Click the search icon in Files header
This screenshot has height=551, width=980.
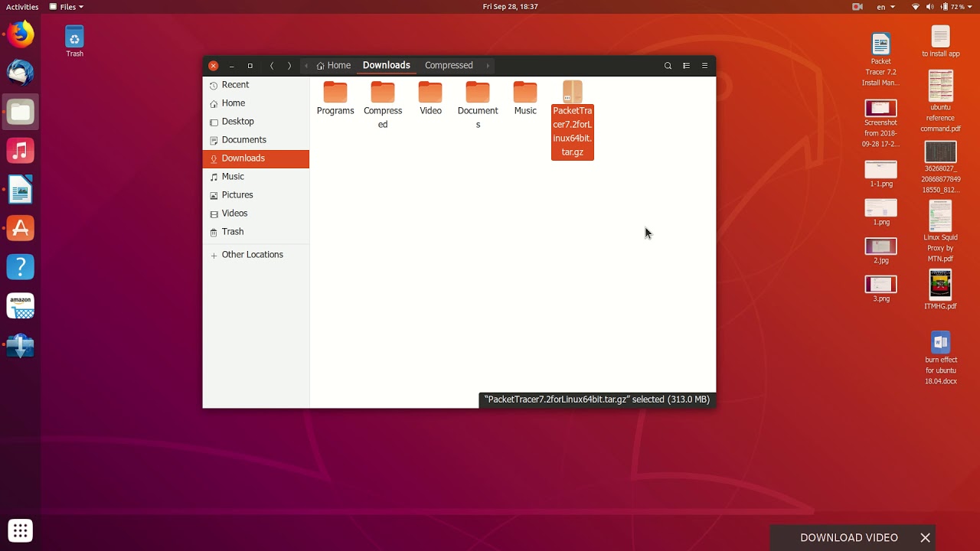pos(668,66)
